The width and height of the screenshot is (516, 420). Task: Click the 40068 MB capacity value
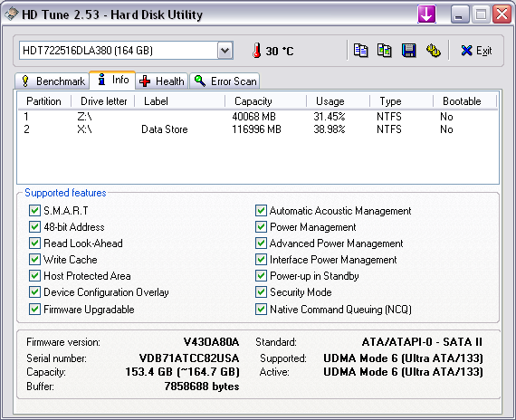tap(253, 117)
